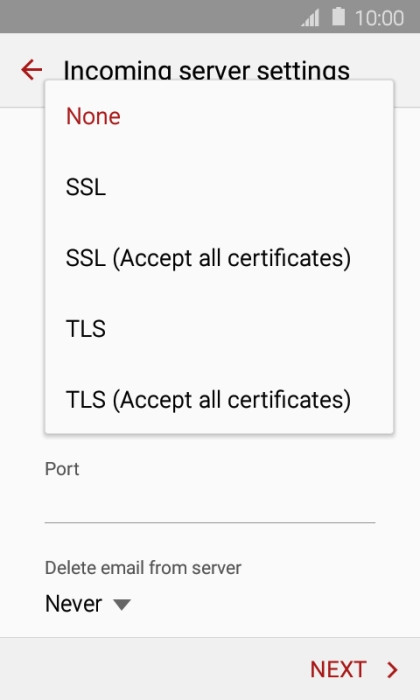Tap the red back arrow icon
This screenshot has width=420, height=700.
[31, 70]
